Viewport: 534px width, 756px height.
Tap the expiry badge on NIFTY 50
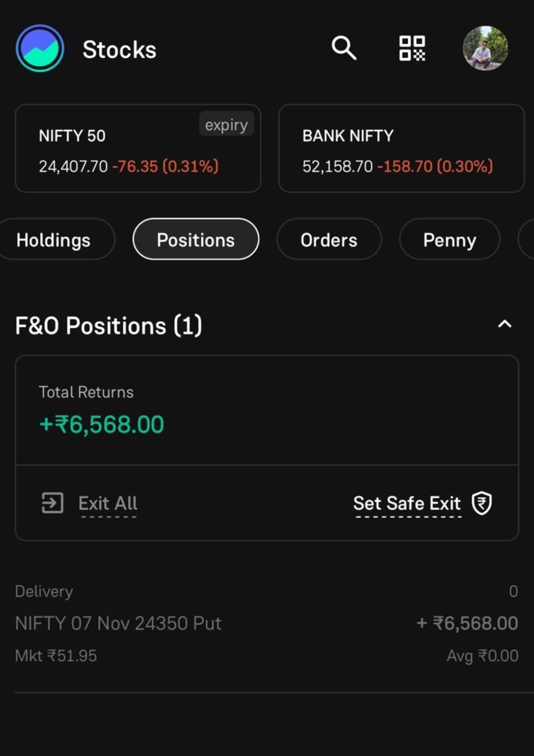227,124
